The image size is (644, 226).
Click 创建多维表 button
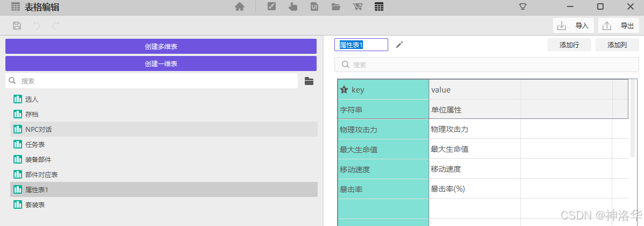[161, 46]
